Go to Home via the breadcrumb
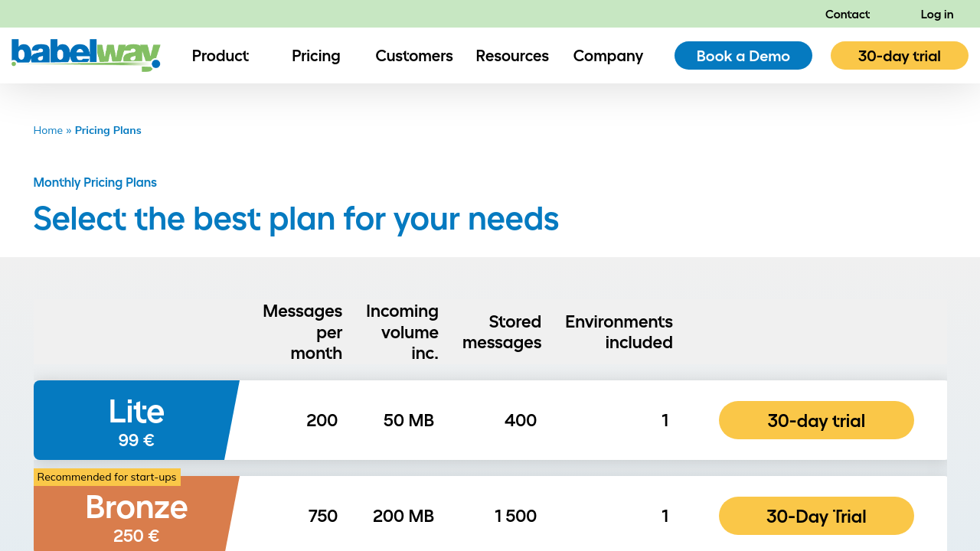The width and height of the screenshot is (980, 551). 47,130
